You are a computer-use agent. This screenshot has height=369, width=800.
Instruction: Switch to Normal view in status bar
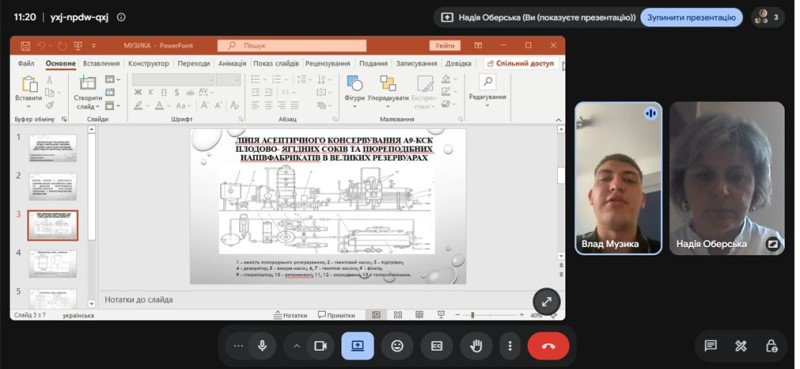tap(376, 315)
